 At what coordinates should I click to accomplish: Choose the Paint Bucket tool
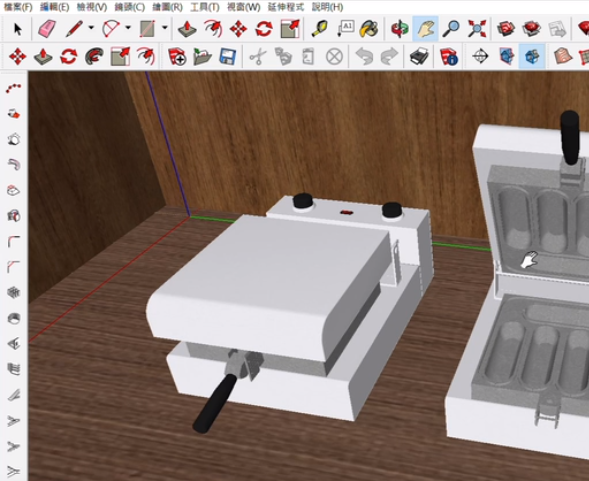pyautogui.click(x=369, y=29)
